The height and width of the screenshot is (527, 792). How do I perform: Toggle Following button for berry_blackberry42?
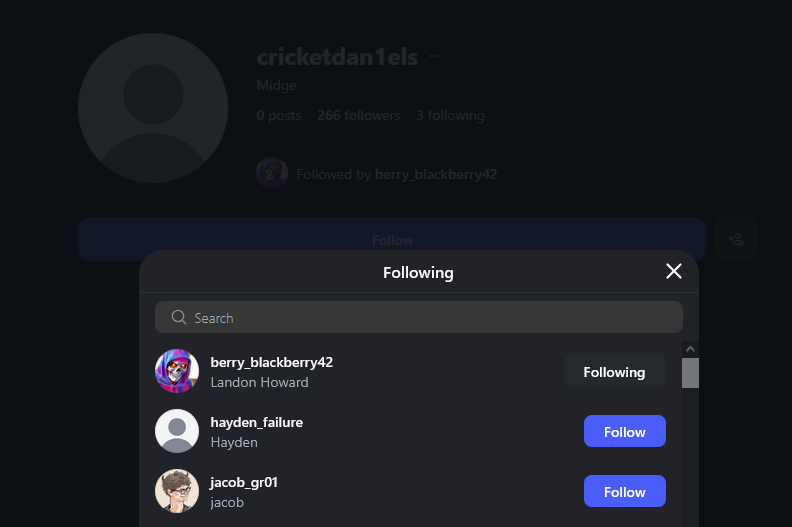(x=614, y=371)
